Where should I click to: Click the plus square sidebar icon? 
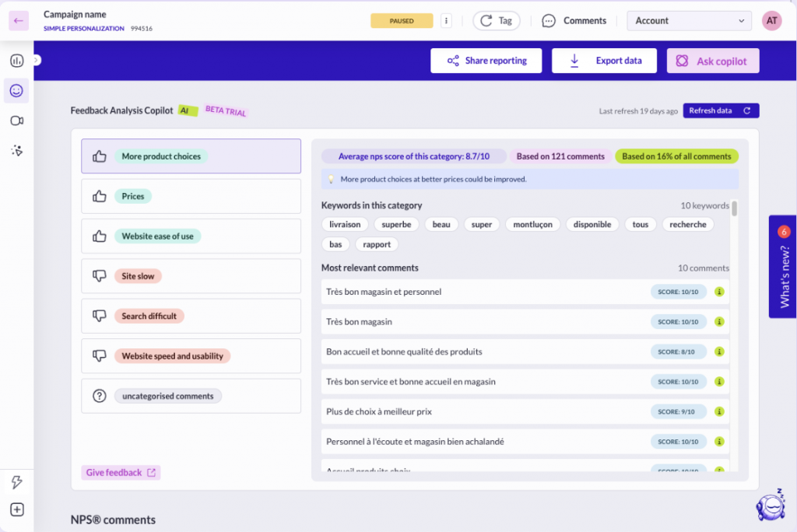pos(16,510)
